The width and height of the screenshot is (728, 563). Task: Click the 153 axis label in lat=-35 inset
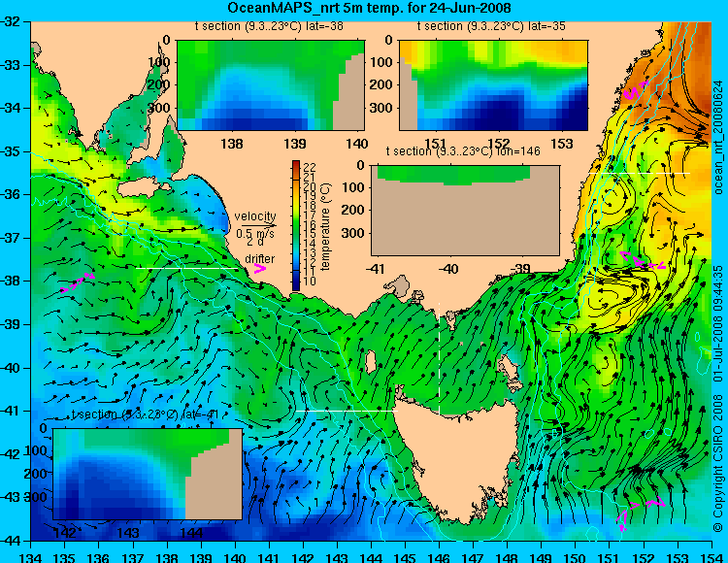pos(562,144)
